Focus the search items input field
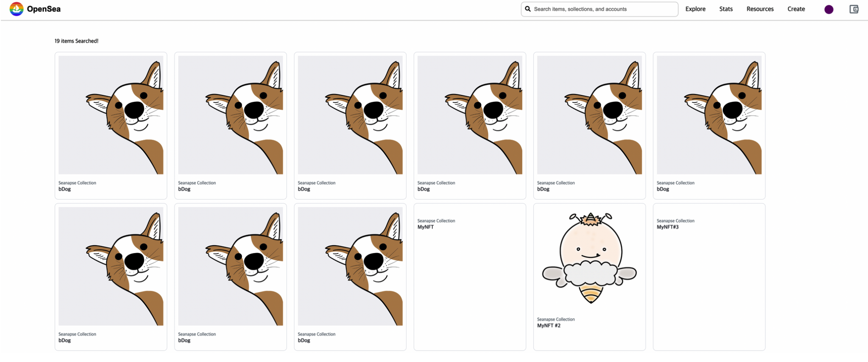This screenshot has height=362, width=868. [599, 9]
